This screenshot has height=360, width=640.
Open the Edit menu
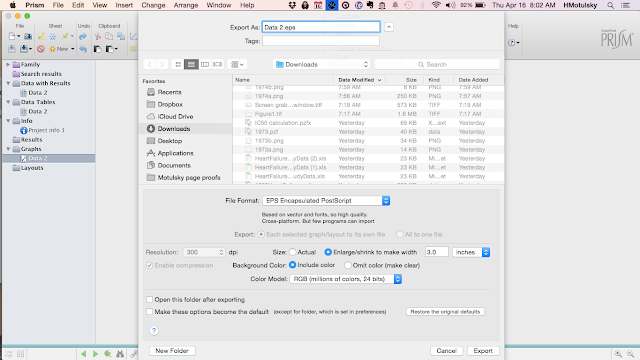[x=78, y=5]
